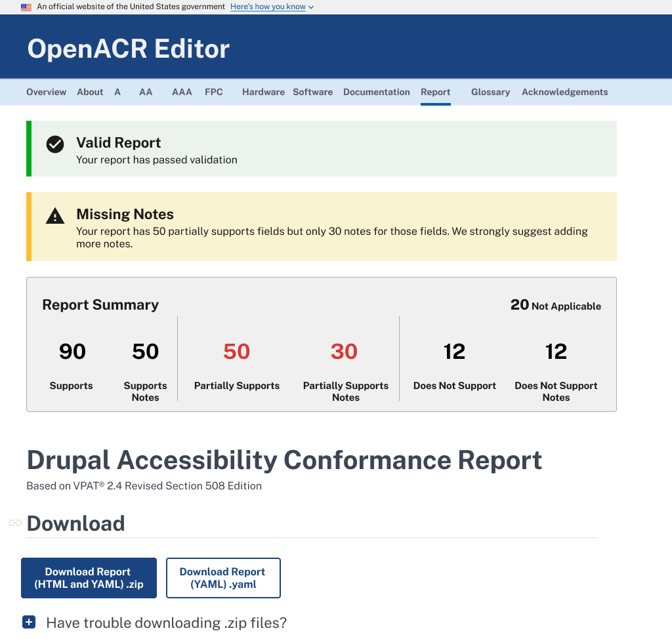Switch to the Software tab
This screenshot has width=672, height=639.
click(x=313, y=92)
